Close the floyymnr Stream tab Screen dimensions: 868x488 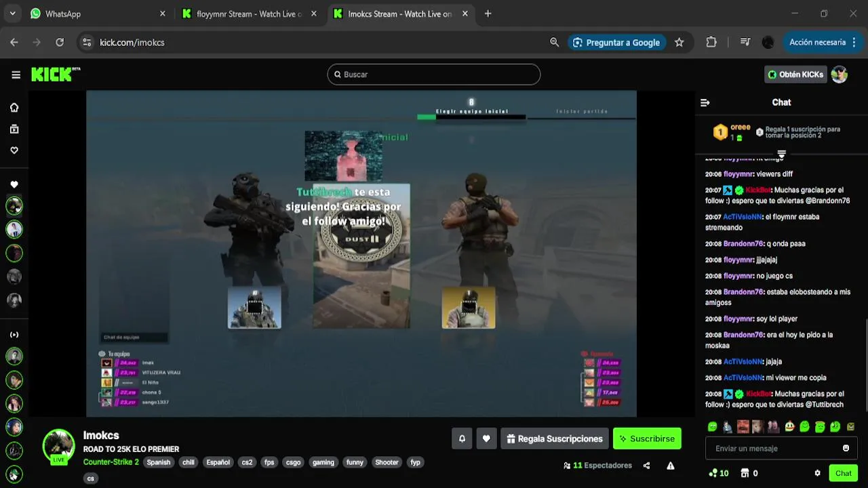[x=314, y=14]
